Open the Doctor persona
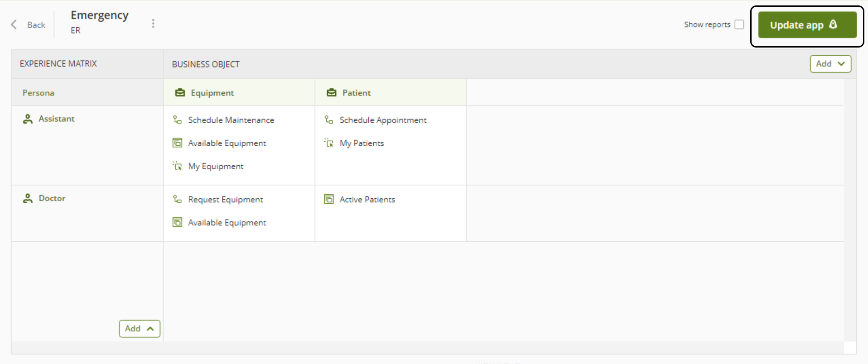Viewport: 868px width, 364px height. coord(52,198)
